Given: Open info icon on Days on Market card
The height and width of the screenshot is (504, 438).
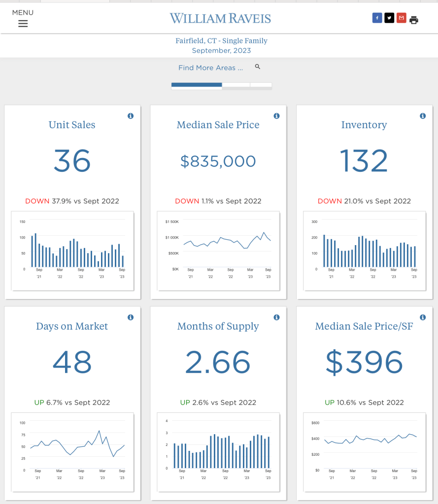Looking at the screenshot, I should [x=131, y=317].
